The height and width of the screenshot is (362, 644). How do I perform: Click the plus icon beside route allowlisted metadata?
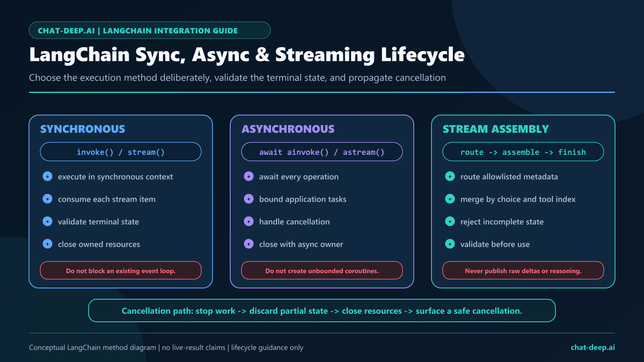[450, 176]
